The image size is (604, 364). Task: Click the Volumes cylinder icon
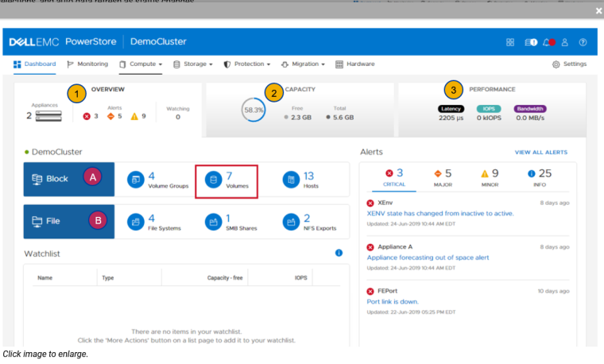(x=213, y=180)
